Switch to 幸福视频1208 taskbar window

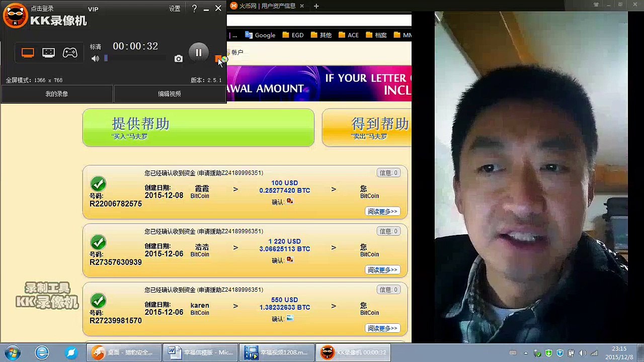pos(277,352)
